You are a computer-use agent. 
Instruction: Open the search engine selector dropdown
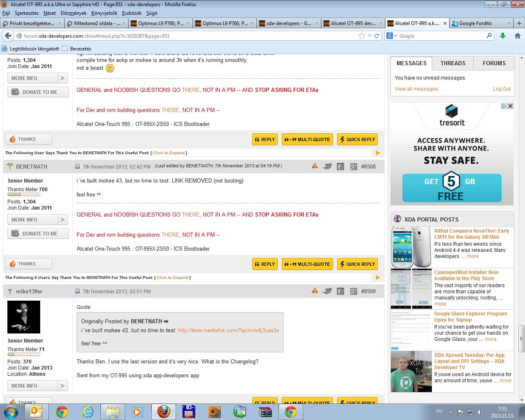click(x=395, y=36)
